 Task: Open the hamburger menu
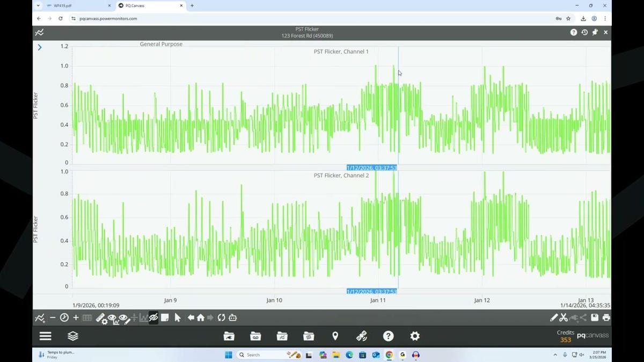[x=45, y=336]
